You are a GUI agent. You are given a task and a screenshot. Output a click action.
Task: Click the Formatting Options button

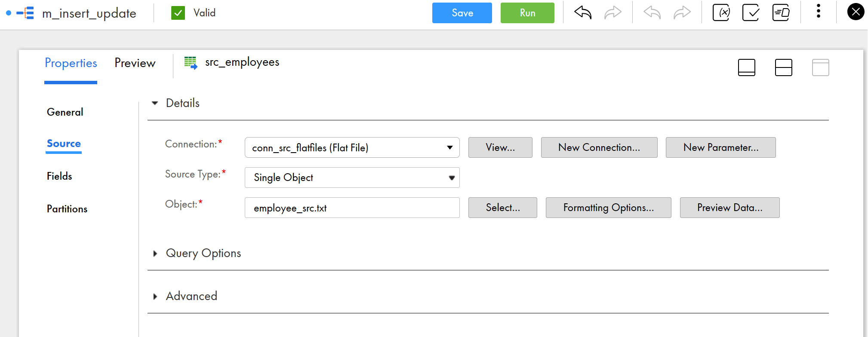(x=608, y=208)
